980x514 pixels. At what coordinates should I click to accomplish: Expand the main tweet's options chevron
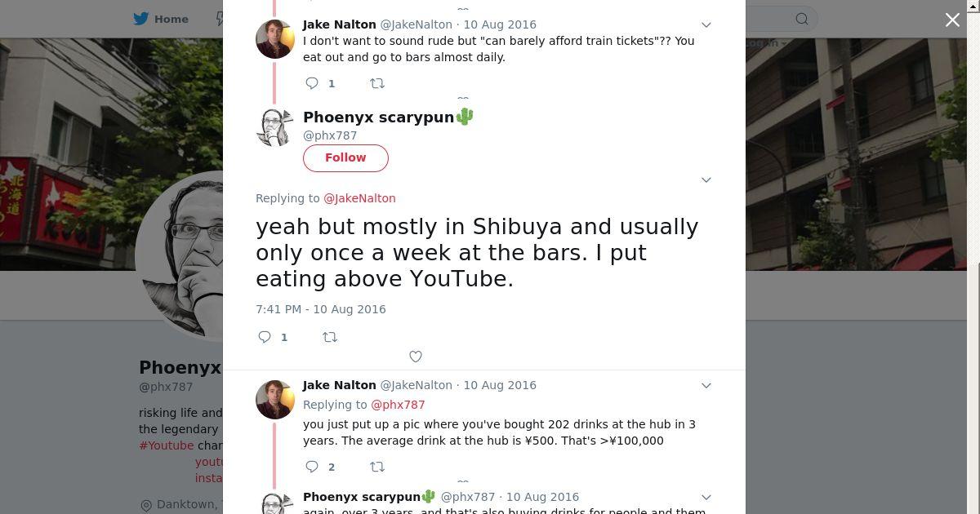coord(706,179)
